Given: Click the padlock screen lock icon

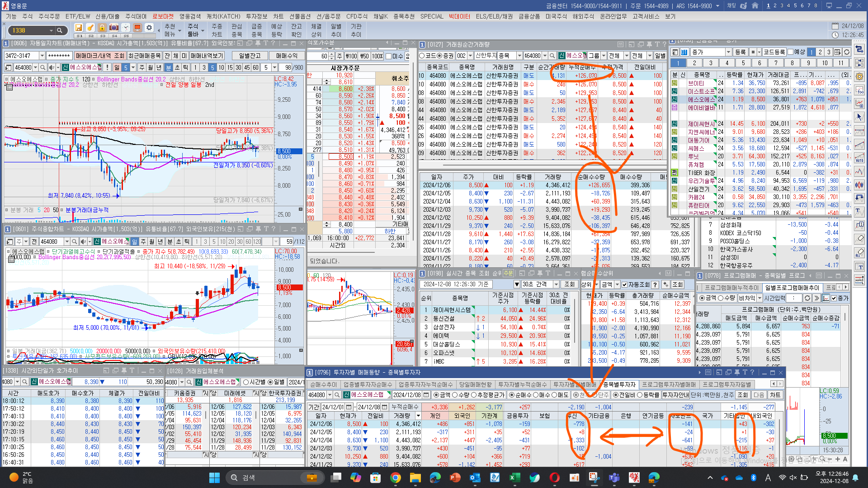Looking at the screenshot, I should pos(102,28).
